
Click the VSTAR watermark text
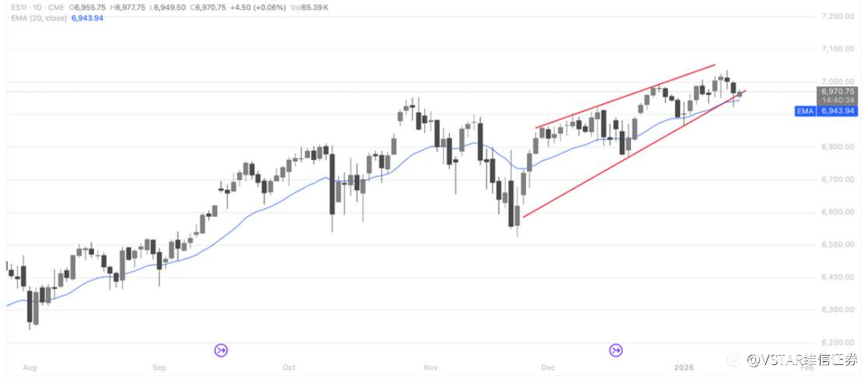tap(803, 360)
